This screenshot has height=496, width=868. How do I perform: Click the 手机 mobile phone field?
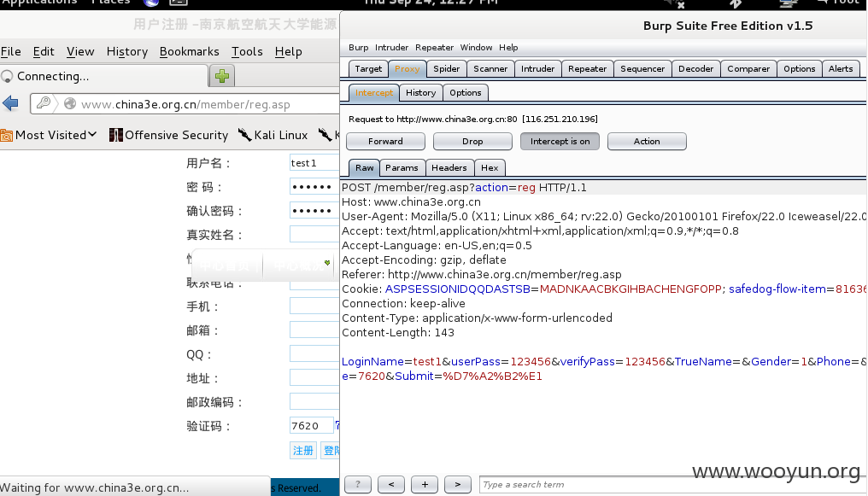[x=314, y=306]
